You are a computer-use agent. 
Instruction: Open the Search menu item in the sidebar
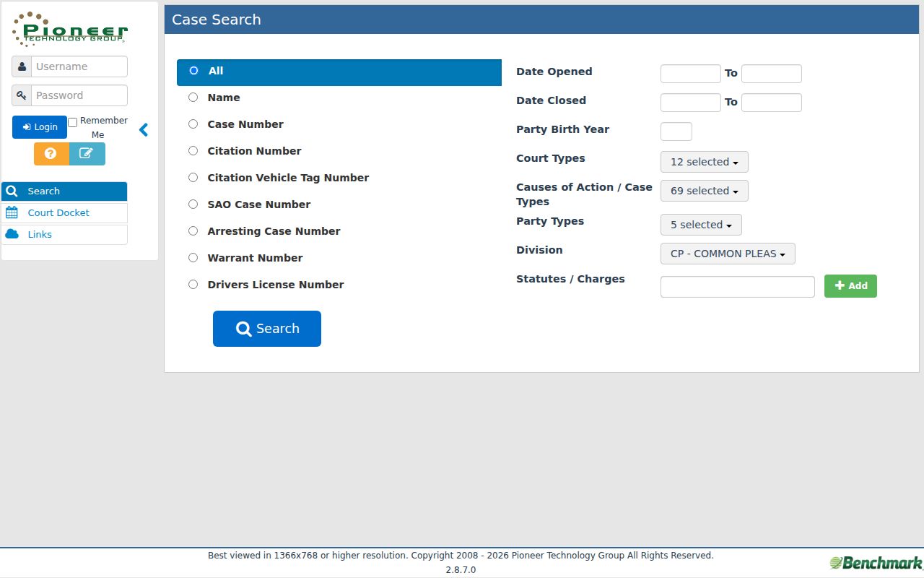[x=64, y=191]
